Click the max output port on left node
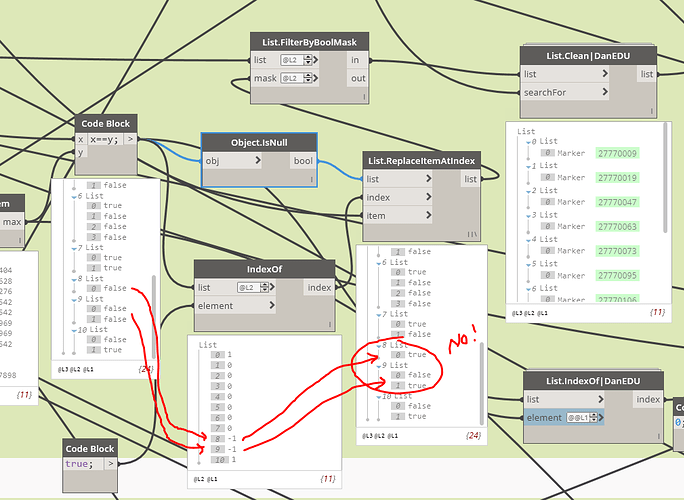The height and width of the screenshot is (500, 684). [12, 222]
